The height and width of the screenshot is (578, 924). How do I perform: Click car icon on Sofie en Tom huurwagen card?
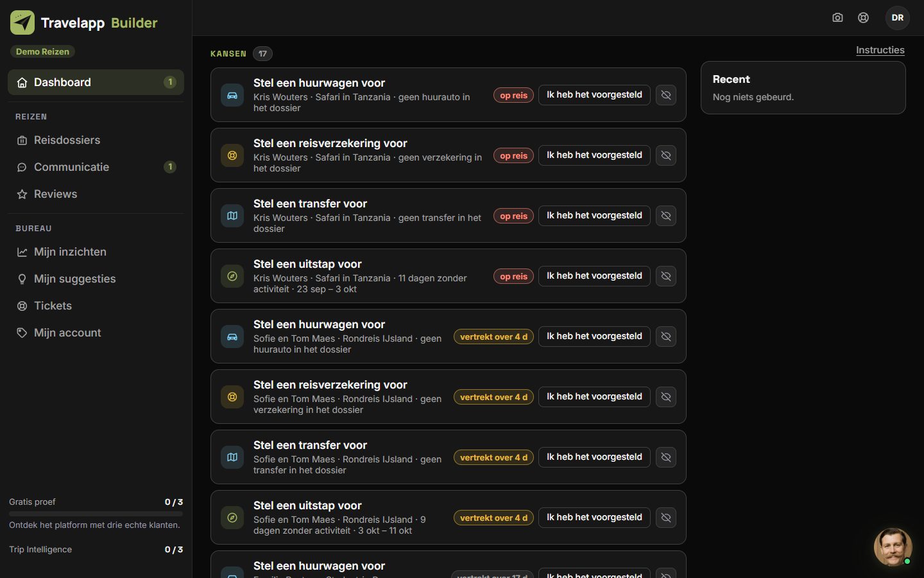coord(232,337)
